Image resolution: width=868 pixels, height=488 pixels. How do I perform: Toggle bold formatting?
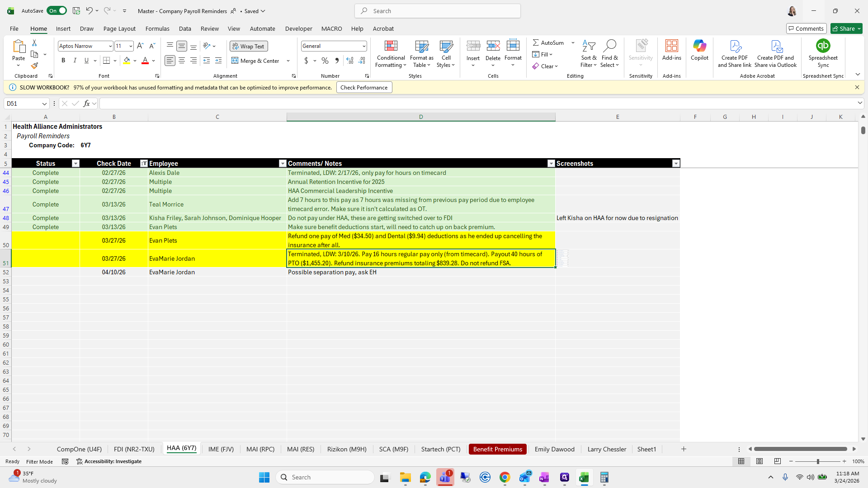click(x=63, y=61)
